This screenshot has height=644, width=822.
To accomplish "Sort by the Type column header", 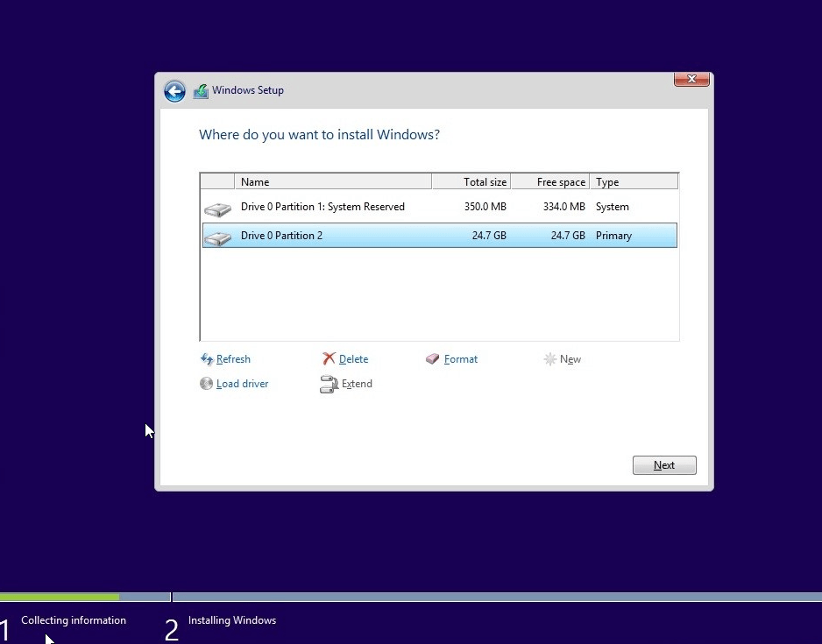I will [x=634, y=182].
